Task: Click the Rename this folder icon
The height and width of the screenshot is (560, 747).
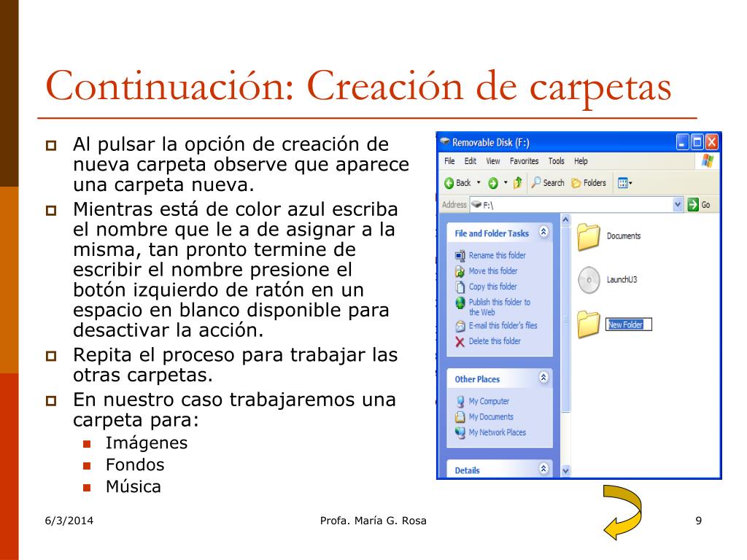Action: (460, 256)
